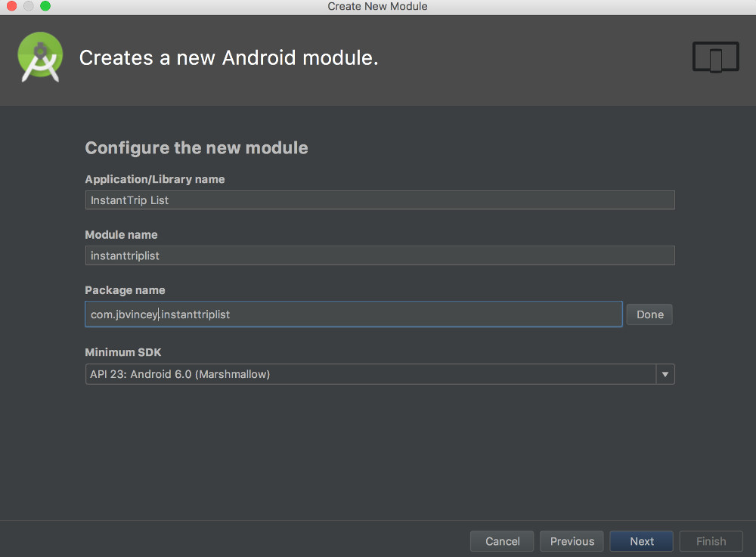Minimize the window with the yellow button
The image size is (756, 557).
pos(28,6)
